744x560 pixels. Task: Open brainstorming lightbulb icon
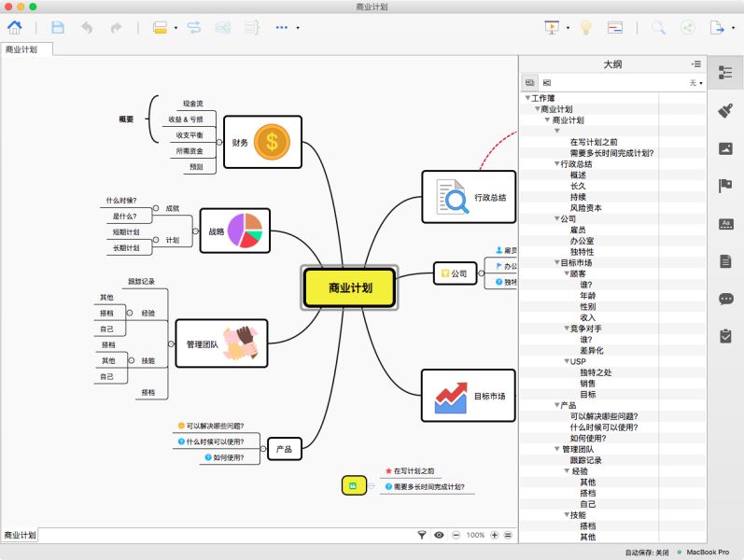(x=586, y=27)
